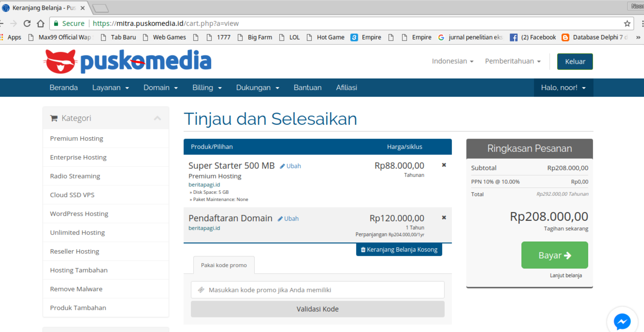Open beritapagi.id link under Pendaftaran Domain
This screenshot has width=644, height=332.
[x=204, y=228]
